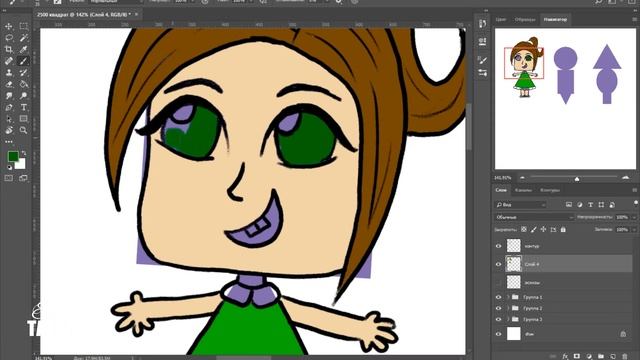Show the hidden эскизы layer
Screen dimensions: 640x360
[498, 282]
